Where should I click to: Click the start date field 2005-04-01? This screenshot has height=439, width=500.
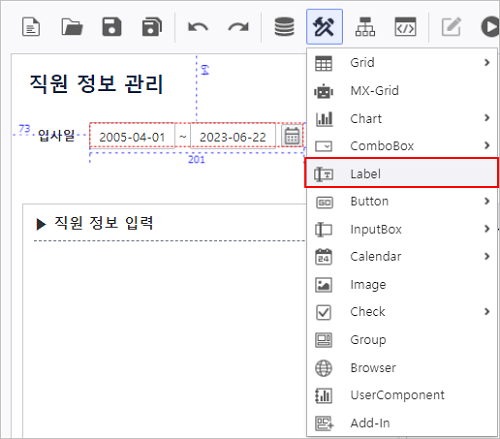(x=132, y=136)
